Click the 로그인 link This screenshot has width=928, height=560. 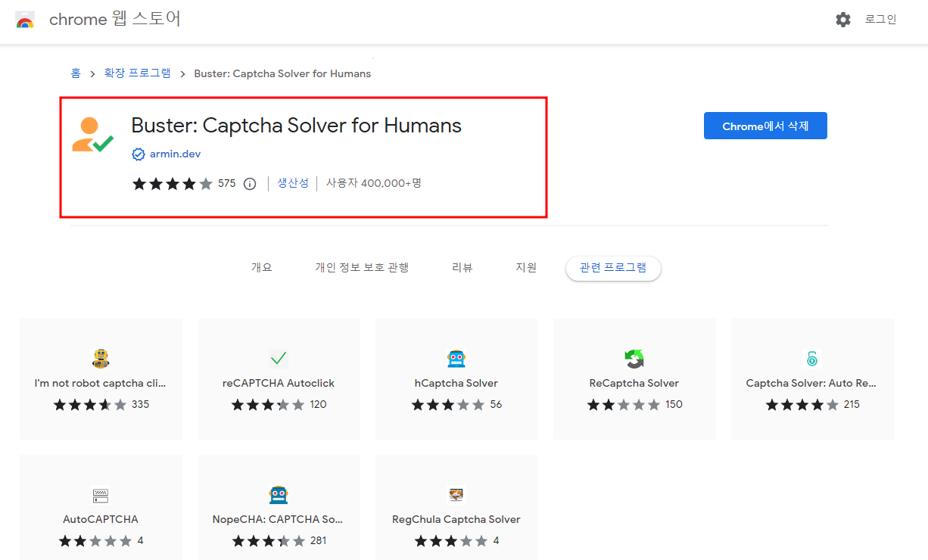[881, 20]
